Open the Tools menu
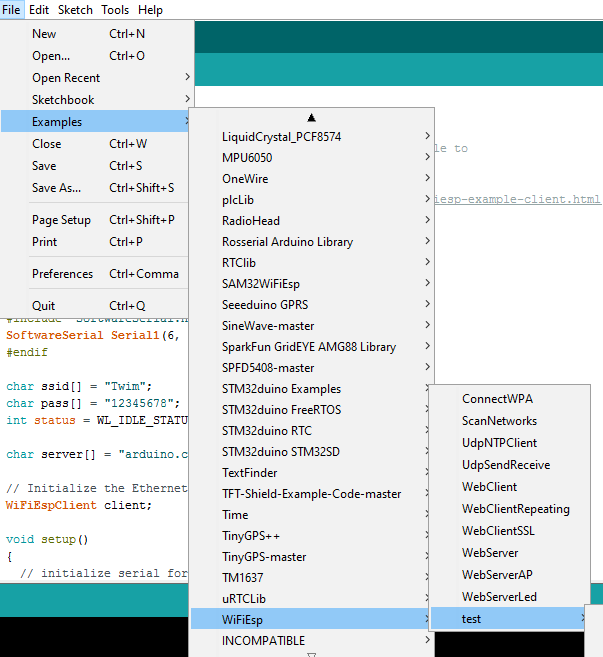 pyautogui.click(x=115, y=10)
